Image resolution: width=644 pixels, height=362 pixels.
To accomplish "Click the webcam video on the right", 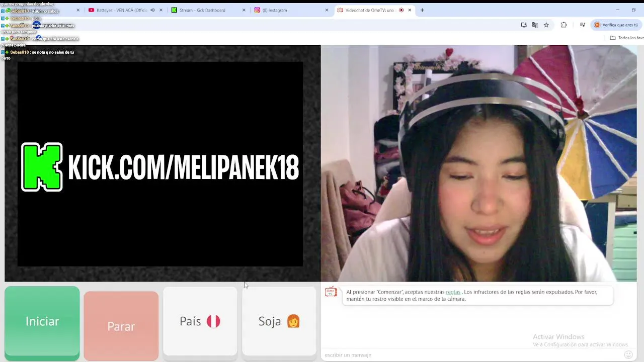I will coord(478,163).
